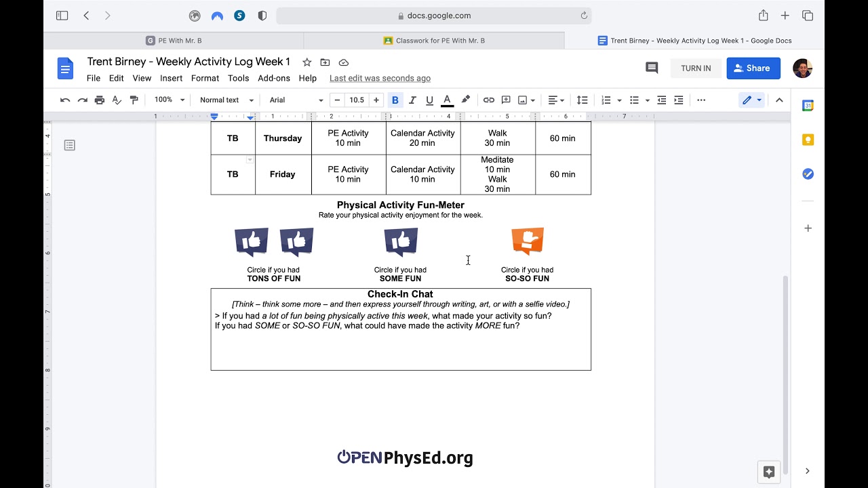Click the Redo arrow in toolbar
Viewport: 868px width, 488px height.
click(x=83, y=100)
